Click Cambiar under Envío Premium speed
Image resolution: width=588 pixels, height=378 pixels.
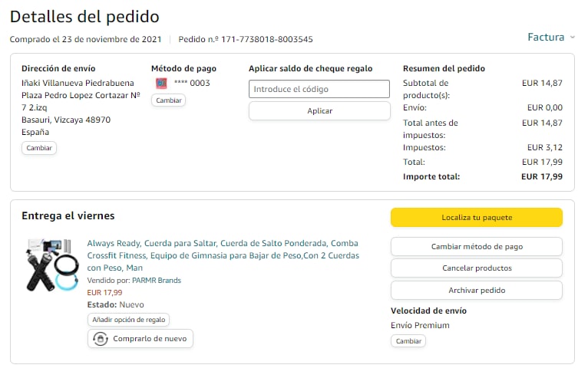pos(408,341)
